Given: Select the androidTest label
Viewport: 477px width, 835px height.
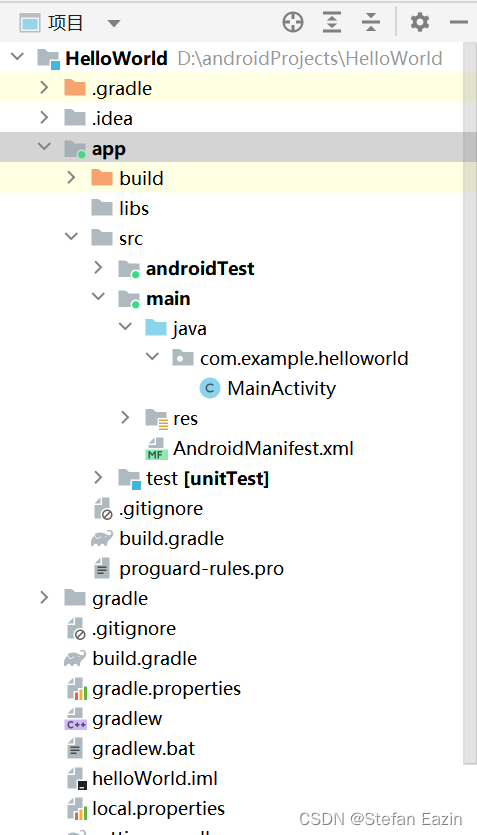Looking at the screenshot, I should pyautogui.click(x=200, y=268).
